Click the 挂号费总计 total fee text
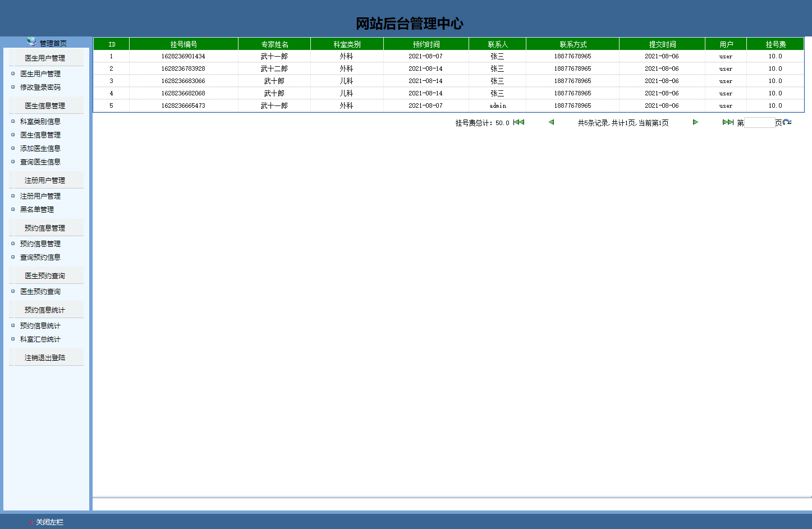 482,123
